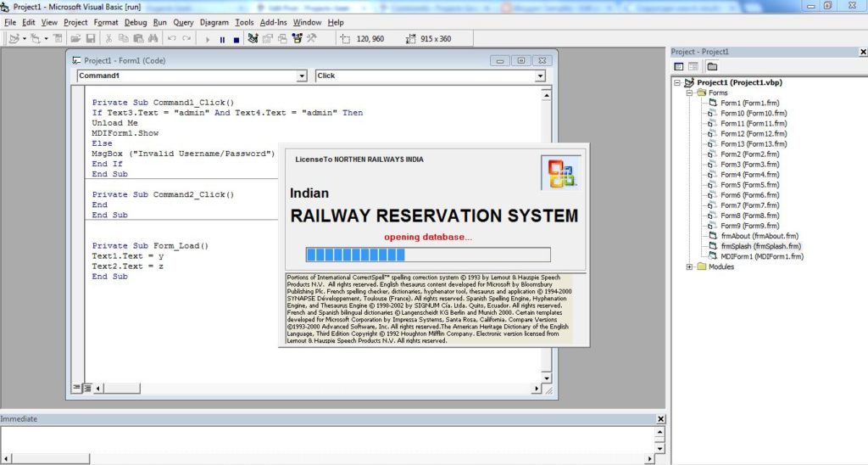The image size is (868, 465).
Task: Open the Form Layout Window toolbar icon
Action: pyautogui.click(x=282, y=39)
